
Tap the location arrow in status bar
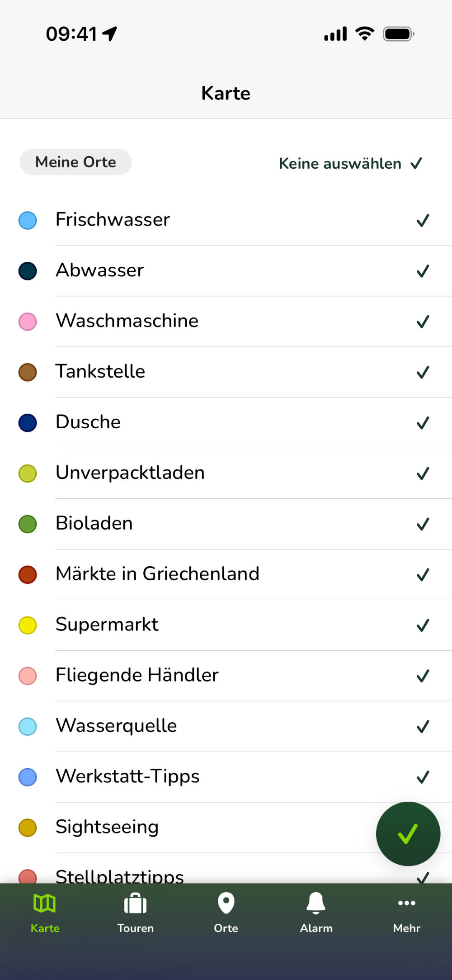[110, 34]
